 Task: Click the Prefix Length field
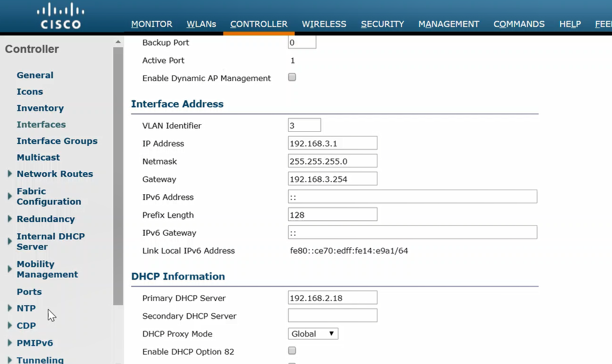(333, 215)
